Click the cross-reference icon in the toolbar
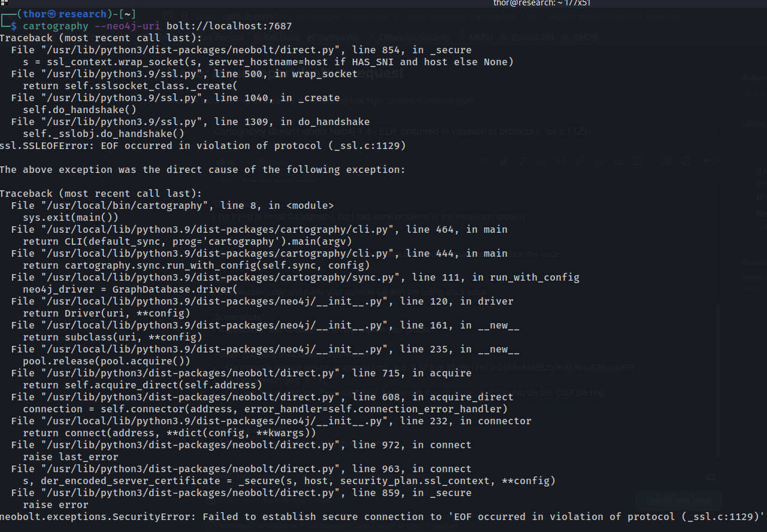Viewport: 767px width, 532px height. (x=686, y=160)
